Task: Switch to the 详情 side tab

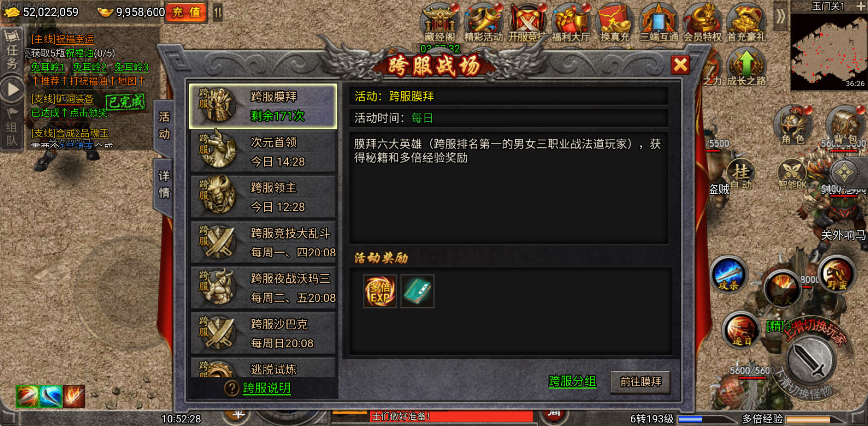Action: coord(164,184)
